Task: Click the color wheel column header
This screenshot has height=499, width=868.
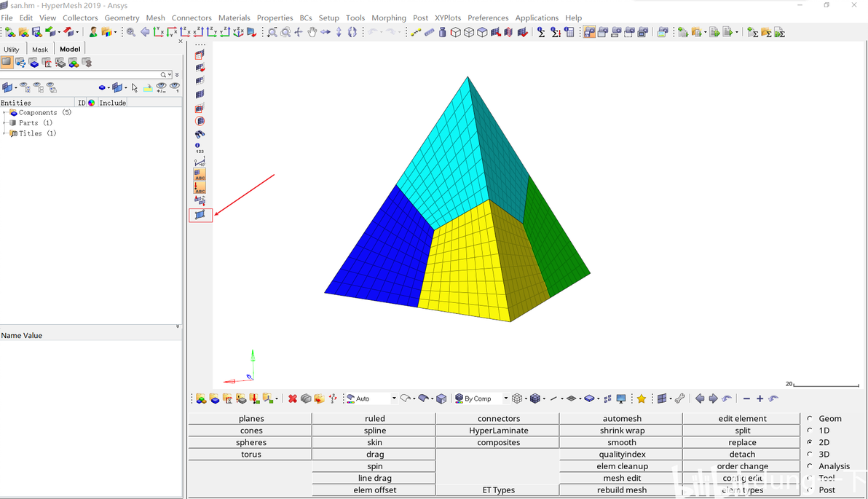Action: (91, 103)
